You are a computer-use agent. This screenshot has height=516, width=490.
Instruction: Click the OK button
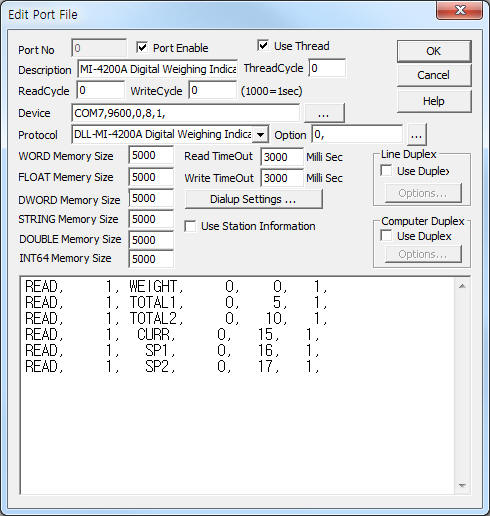pos(434,51)
